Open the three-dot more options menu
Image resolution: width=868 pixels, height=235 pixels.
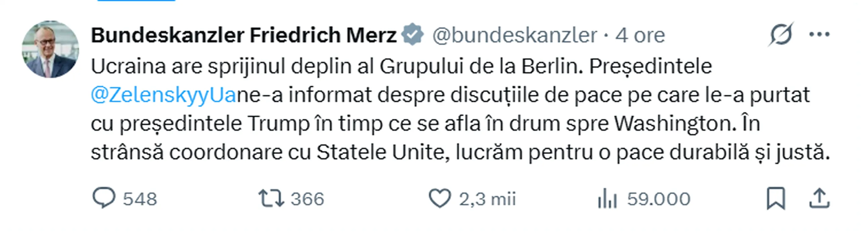click(x=819, y=34)
